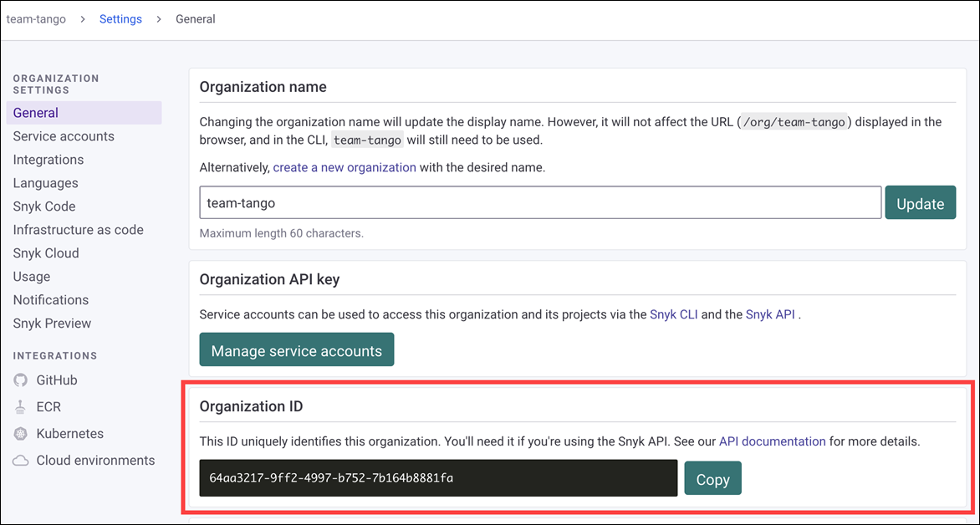Click the Organization ID code box
Image resolution: width=980 pixels, height=525 pixels.
(x=439, y=478)
